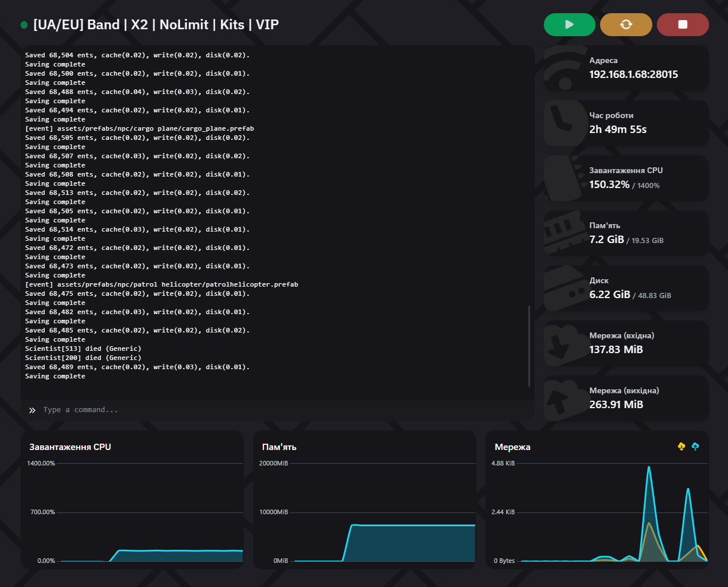Stop the server with the red stop button
Image resolution: width=728 pixels, height=587 pixels.
tap(683, 25)
